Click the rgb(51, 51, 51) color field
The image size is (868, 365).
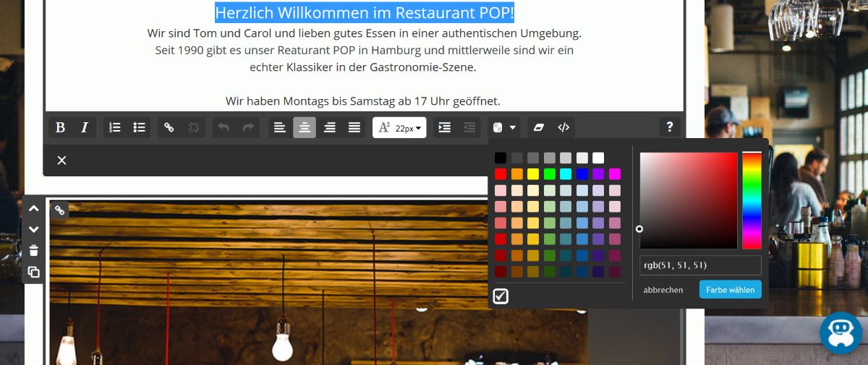point(700,265)
